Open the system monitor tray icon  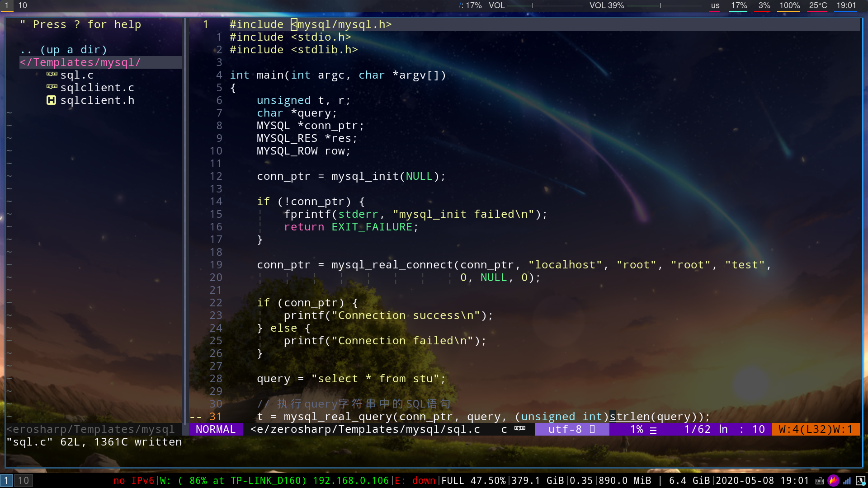click(860, 481)
